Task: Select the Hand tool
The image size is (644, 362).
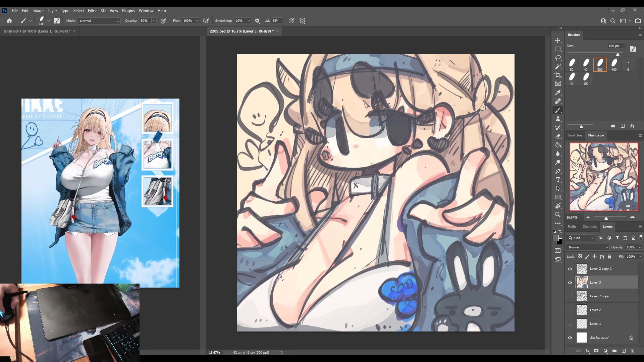Action: coord(558,206)
